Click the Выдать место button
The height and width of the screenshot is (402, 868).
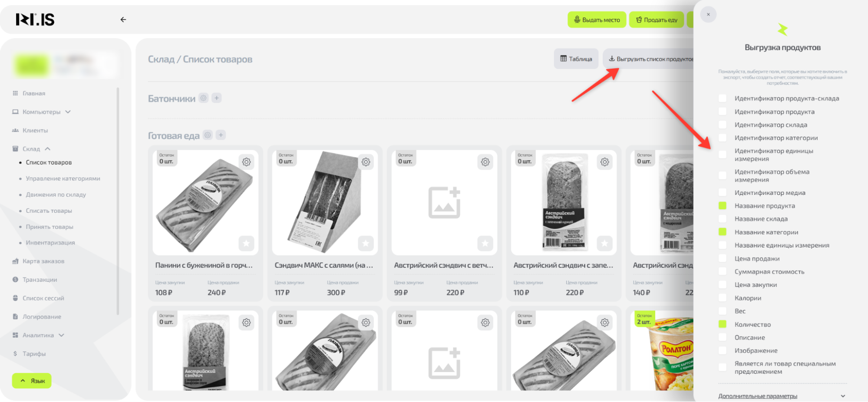coord(597,20)
